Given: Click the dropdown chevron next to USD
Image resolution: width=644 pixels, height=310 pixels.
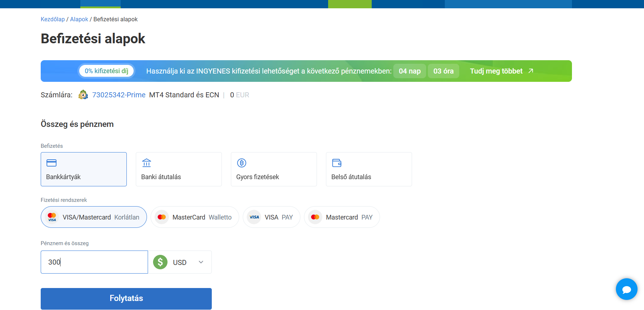Looking at the screenshot, I should point(201,262).
